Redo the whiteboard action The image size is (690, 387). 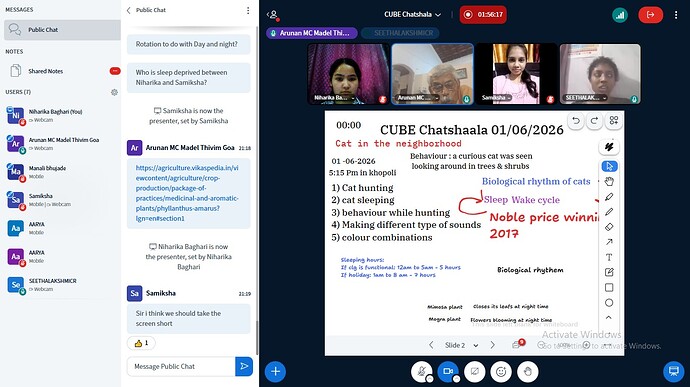595,121
